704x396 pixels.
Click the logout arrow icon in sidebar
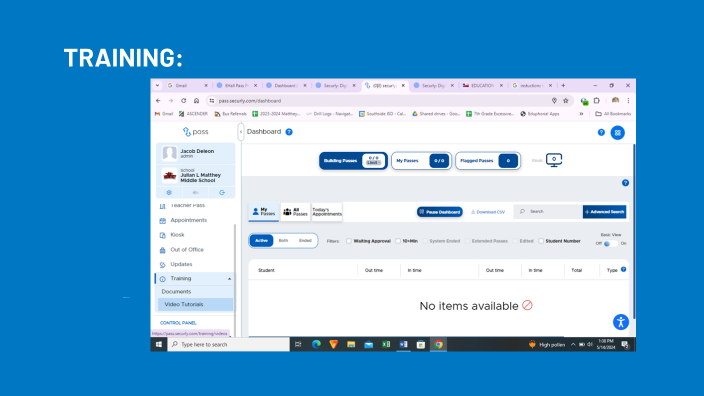coord(222,193)
